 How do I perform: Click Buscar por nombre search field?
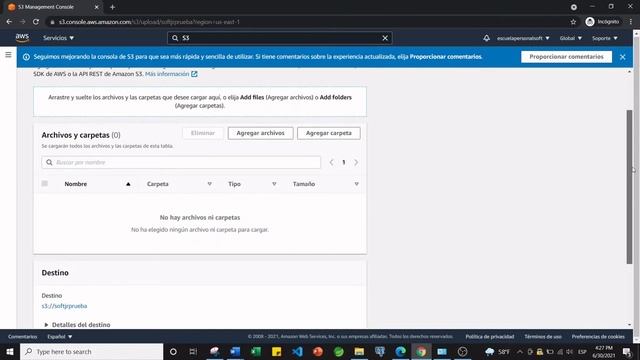(x=181, y=162)
